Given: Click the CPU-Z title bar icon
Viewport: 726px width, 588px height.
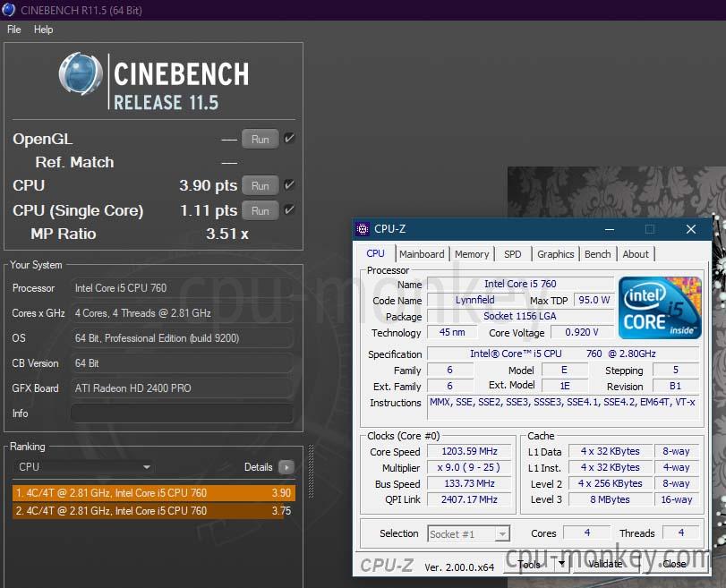Looking at the screenshot, I should coord(362,229).
